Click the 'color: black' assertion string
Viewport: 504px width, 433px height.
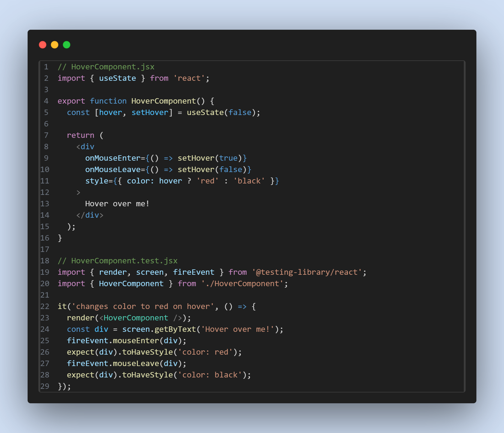(x=210, y=375)
